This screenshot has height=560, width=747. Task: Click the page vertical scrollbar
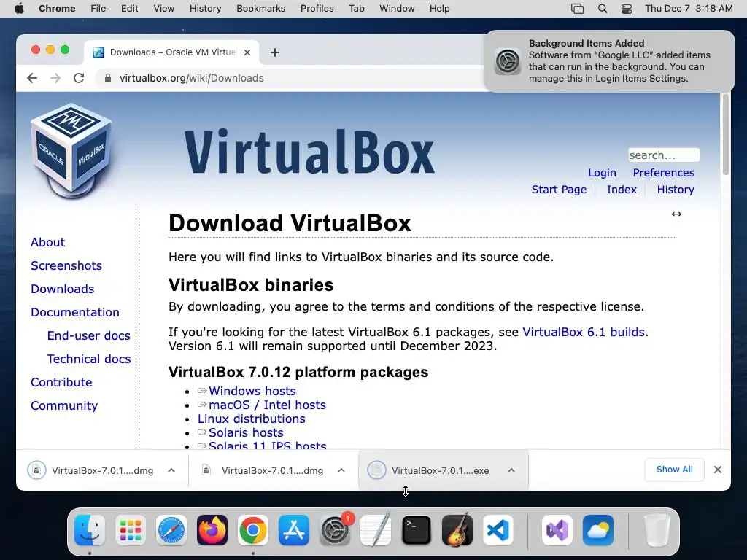pos(726,134)
